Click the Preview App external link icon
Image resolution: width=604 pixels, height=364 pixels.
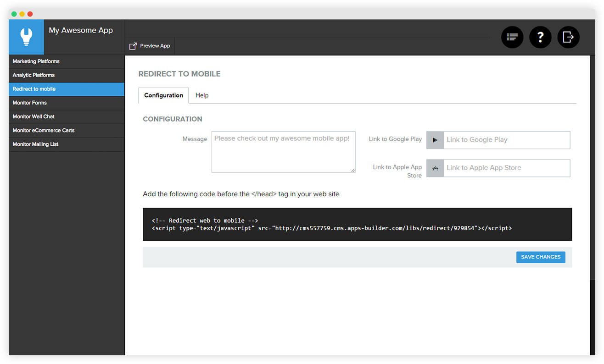(133, 46)
